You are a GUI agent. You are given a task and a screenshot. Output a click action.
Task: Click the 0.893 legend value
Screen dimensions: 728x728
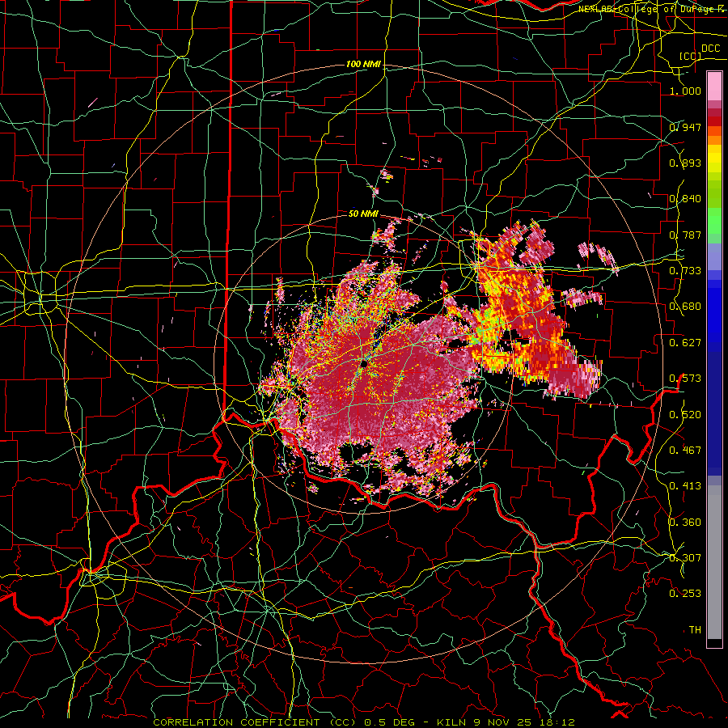pos(685,163)
